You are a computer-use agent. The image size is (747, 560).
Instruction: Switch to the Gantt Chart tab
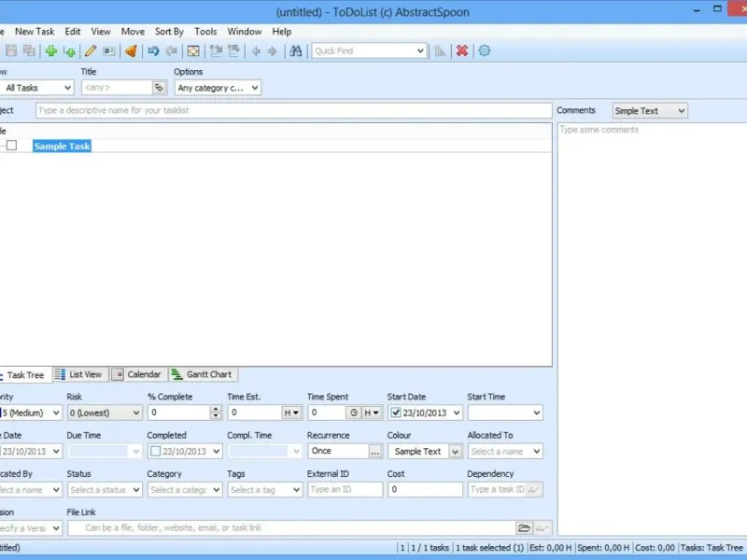pos(203,374)
